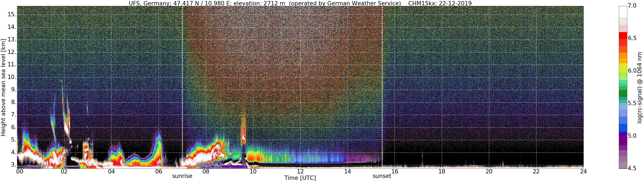Click the 'sunrise' label below the time axis

[182, 176]
